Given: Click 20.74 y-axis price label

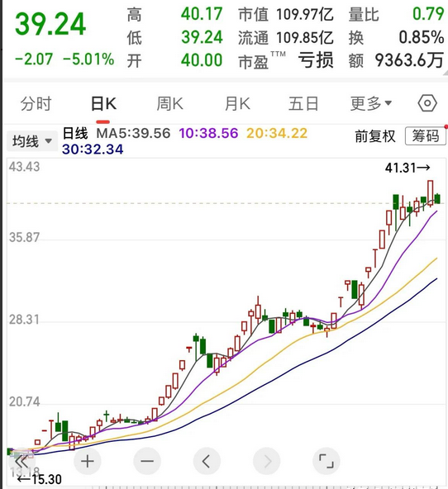Looking at the screenshot, I should coord(24,402).
